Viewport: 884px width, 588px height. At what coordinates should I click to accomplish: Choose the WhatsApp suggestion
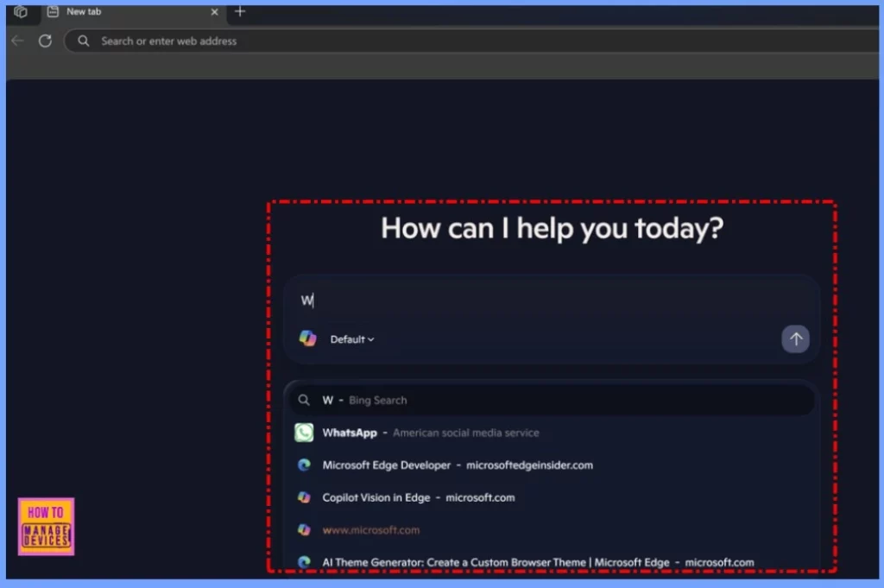[x=552, y=433]
